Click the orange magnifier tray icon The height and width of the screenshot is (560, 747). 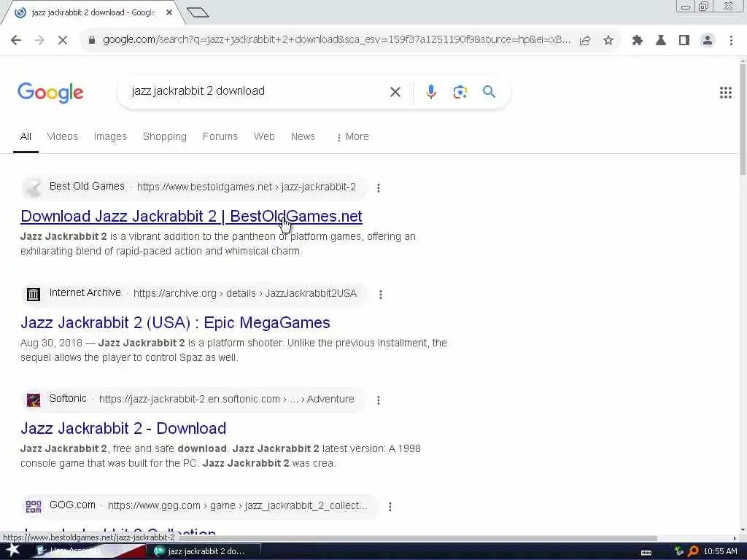693,551
